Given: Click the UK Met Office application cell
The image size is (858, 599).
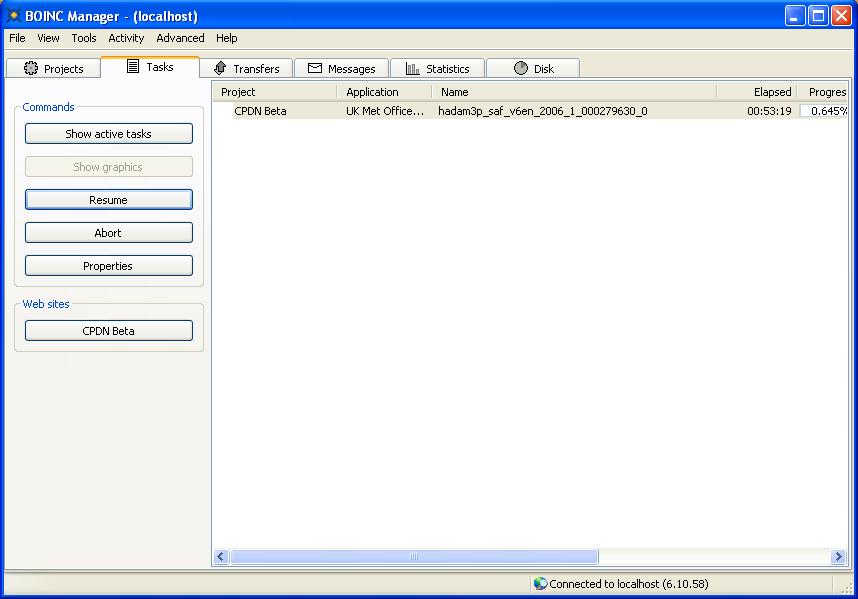Looking at the screenshot, I should (x=385, y=111).
